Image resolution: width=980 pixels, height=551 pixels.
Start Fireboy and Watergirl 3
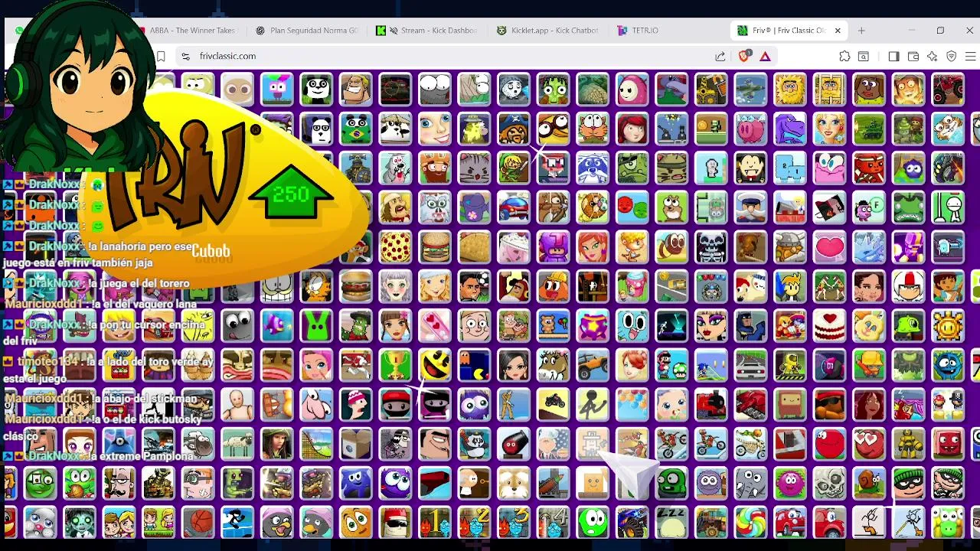pyautogui.click(x=514, y=523)
